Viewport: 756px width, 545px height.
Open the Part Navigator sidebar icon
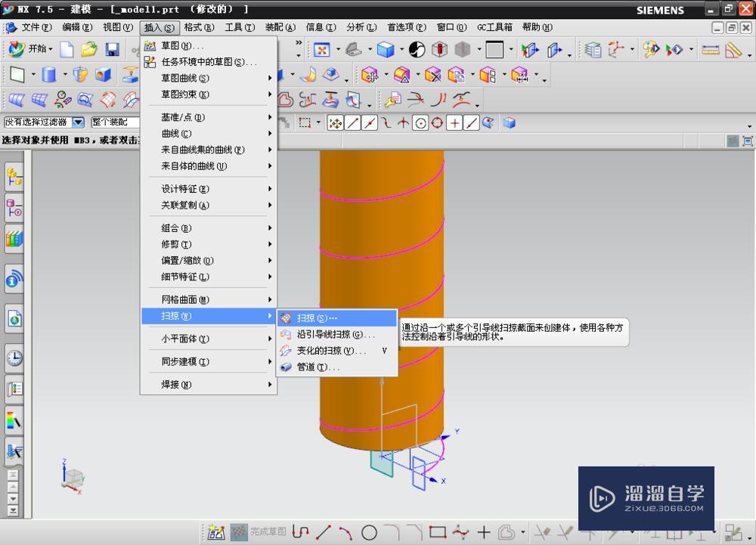(14, 208)
